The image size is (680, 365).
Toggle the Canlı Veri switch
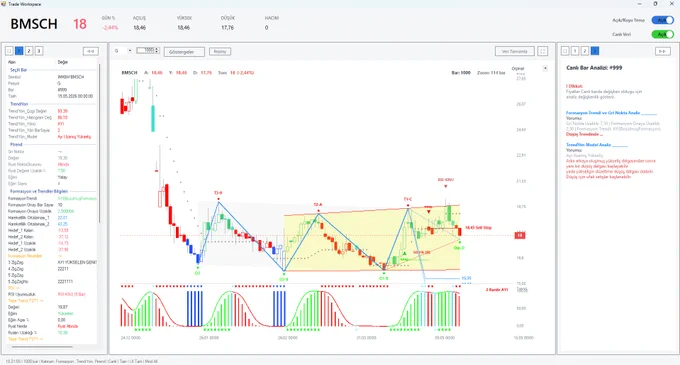point(662,34)
